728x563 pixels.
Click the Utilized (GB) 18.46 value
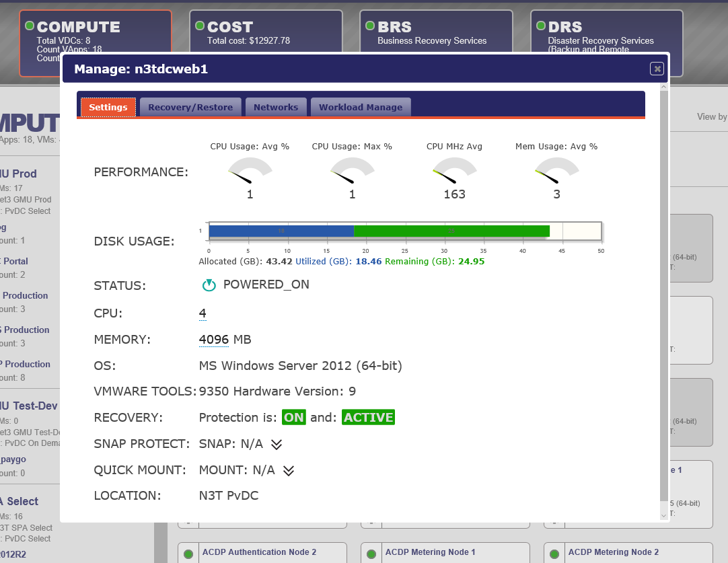click(369, 261)
